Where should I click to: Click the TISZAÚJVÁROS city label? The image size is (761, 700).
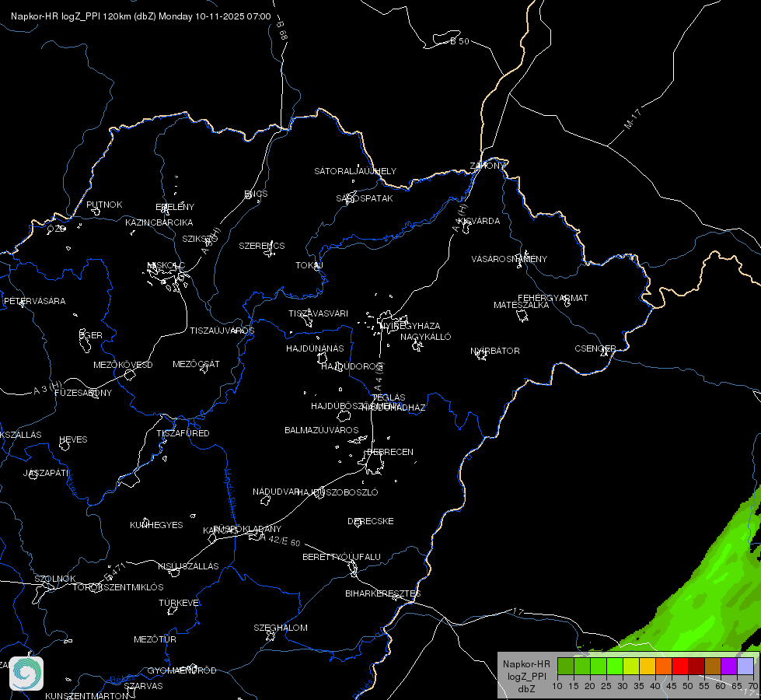222,331
